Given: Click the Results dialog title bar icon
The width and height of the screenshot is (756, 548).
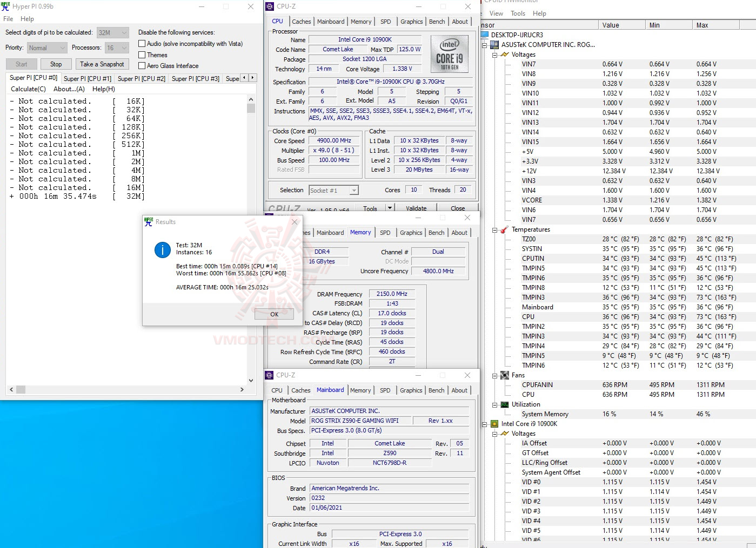Looking at the screenshot, I should point(149,221).
